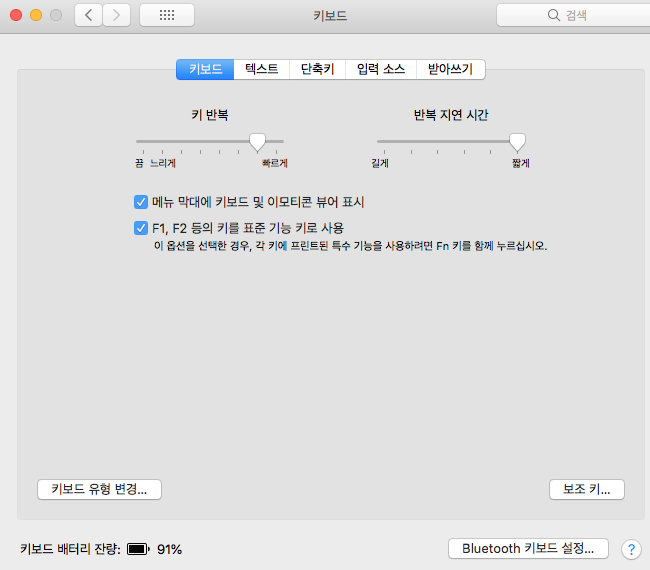
Task: Show all preferences via the grid icon
Action: pyautogui.click(x=167, y=15)
